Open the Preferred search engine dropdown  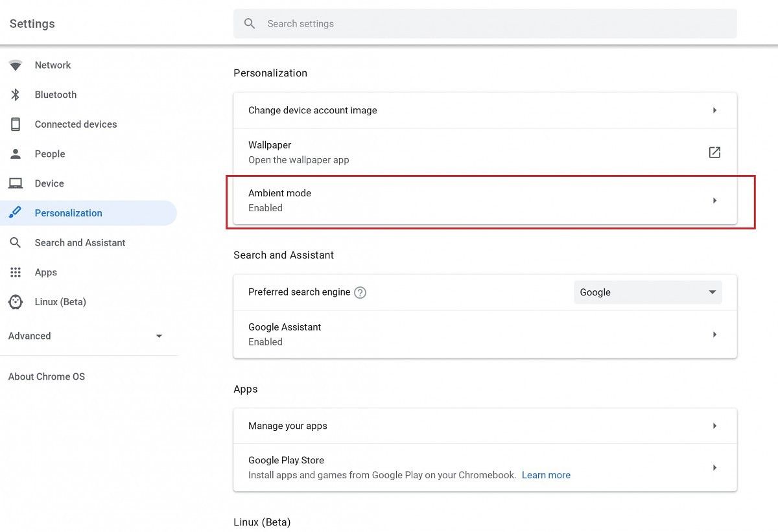click(647, 292)
